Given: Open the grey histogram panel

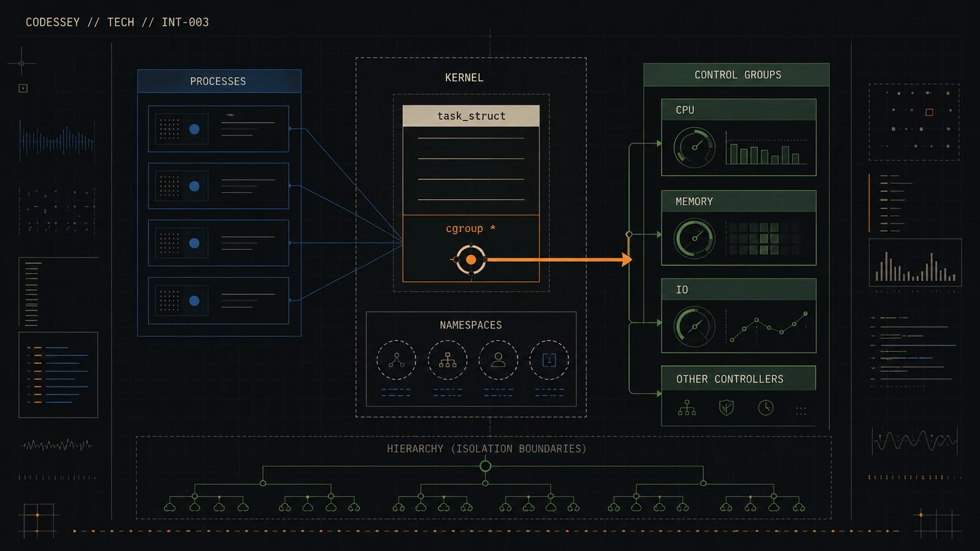Looking at the screenshot, I should point(915,263).
